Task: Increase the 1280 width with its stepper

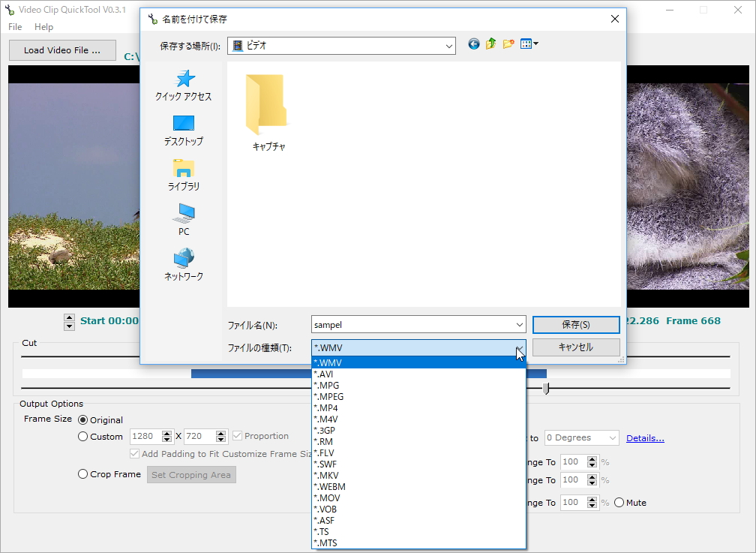Action: [166, 433]
